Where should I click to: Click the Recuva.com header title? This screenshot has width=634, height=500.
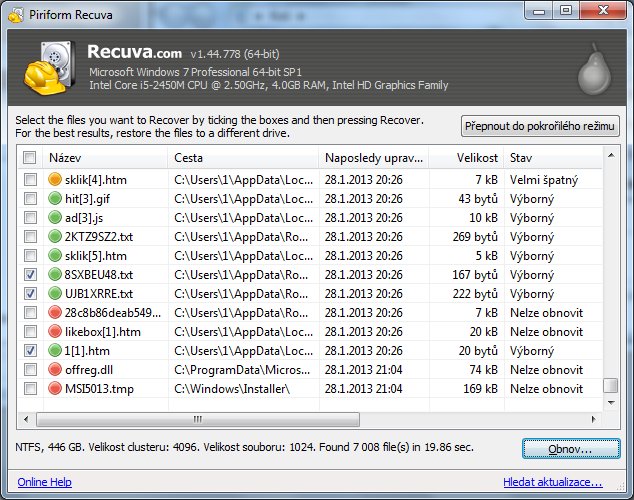tap(134, 52)
